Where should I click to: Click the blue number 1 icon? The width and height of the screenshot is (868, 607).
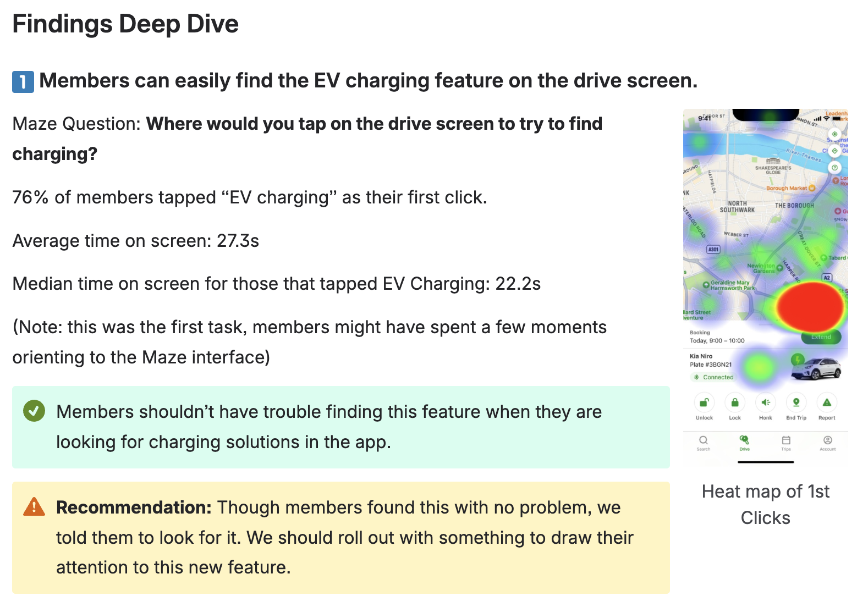coord(23,82)
